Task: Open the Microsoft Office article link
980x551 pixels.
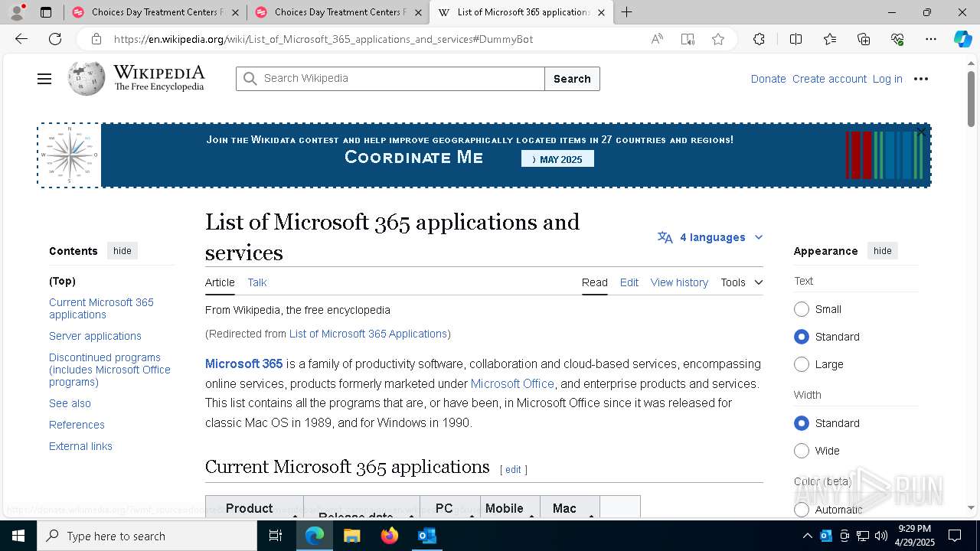Action: [512, 383]
